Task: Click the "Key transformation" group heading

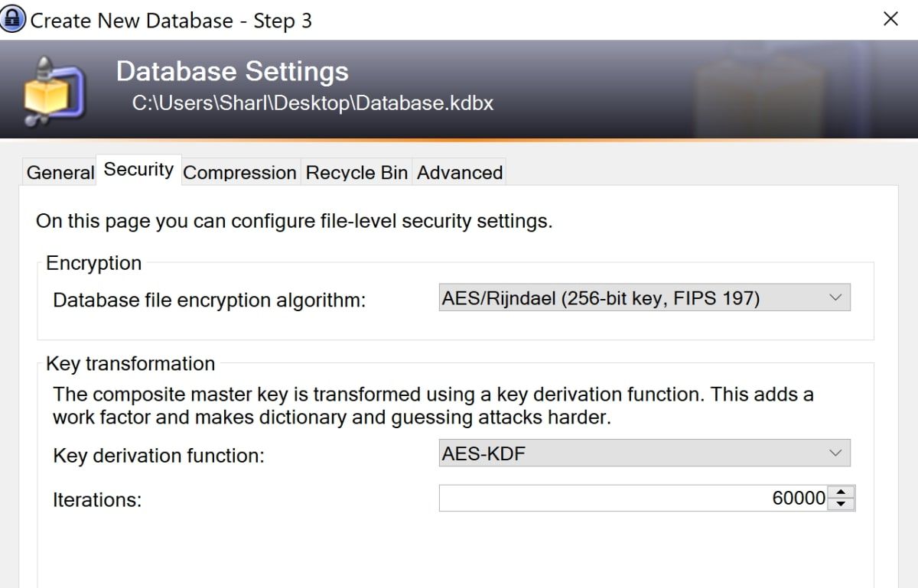Action: coord(130,363)
